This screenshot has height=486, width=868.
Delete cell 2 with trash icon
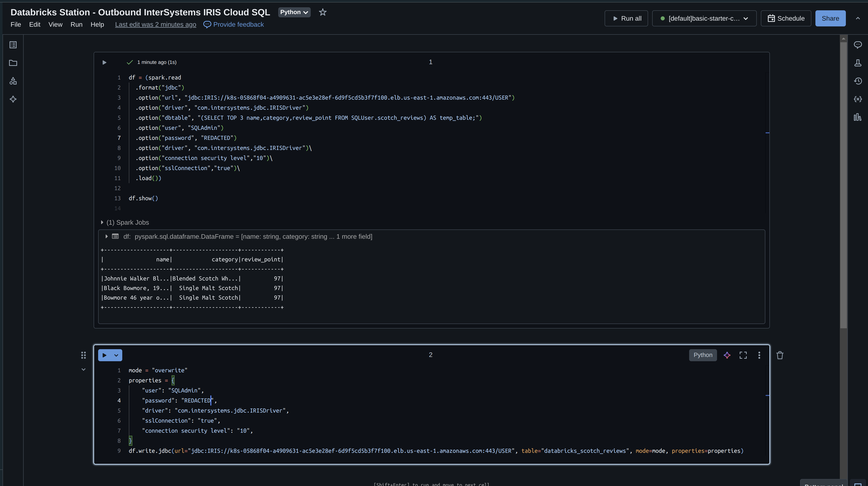tap(780, 355)
